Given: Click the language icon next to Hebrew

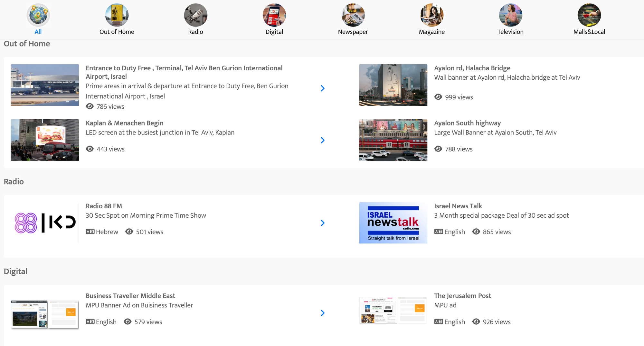Looking at the screenshot, I should [90, 232].
